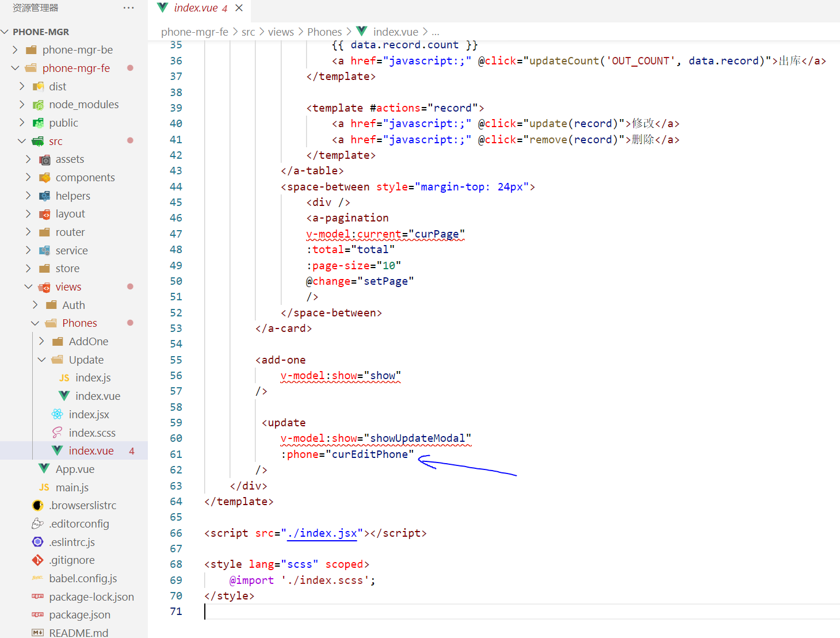Click the helpers folder icon
The width and height of the screenshot is (840, 638).
pyautogui.click(x=45, y=196)
